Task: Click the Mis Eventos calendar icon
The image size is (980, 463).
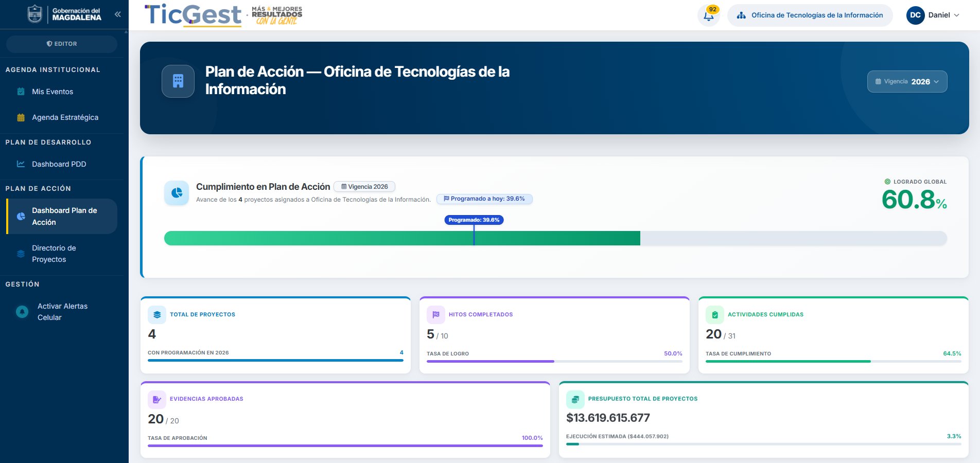Action: pos(21,92)
